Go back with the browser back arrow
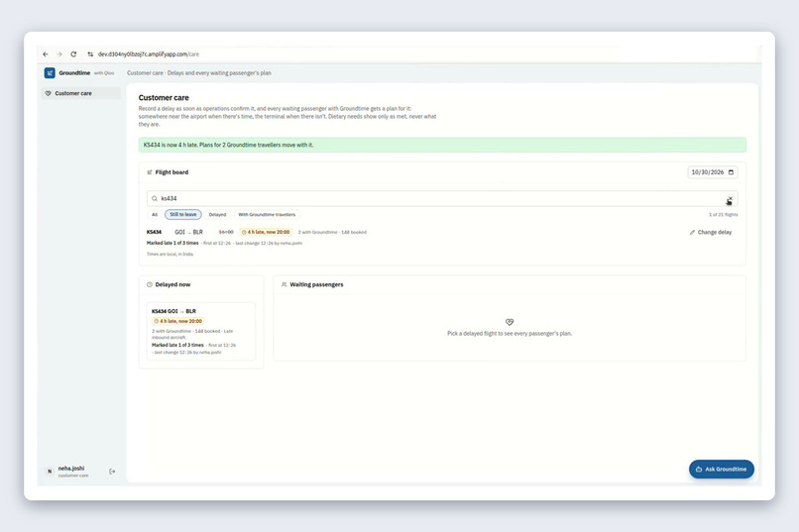 tap(46, 53)
